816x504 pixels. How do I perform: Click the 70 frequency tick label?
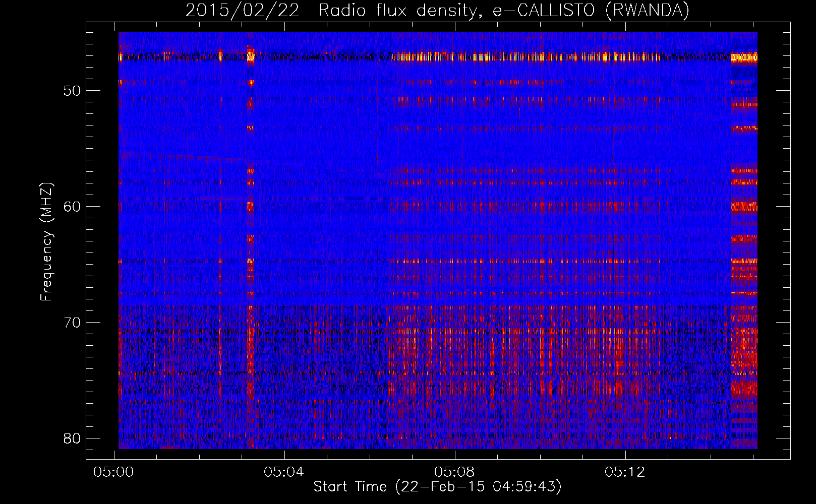tap(72, 323)
